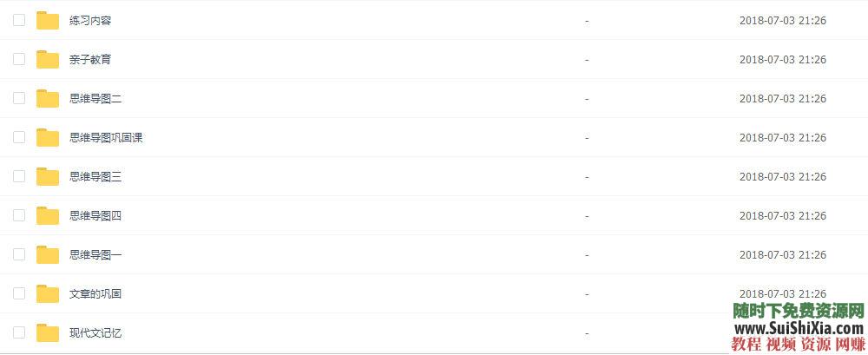Click the folder icon for 练习内容
Image resolution: width=868 pixels, height=355 pixels.
tap(48, 21)
